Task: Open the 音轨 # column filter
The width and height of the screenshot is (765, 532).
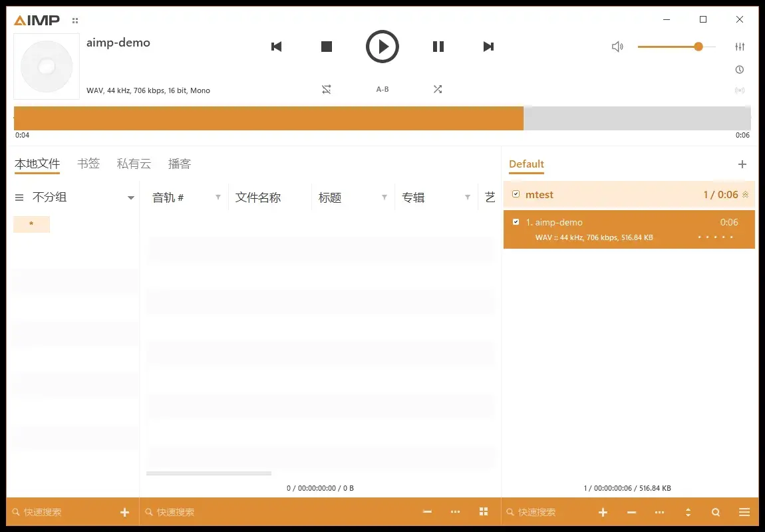Action: pos(218,197)
